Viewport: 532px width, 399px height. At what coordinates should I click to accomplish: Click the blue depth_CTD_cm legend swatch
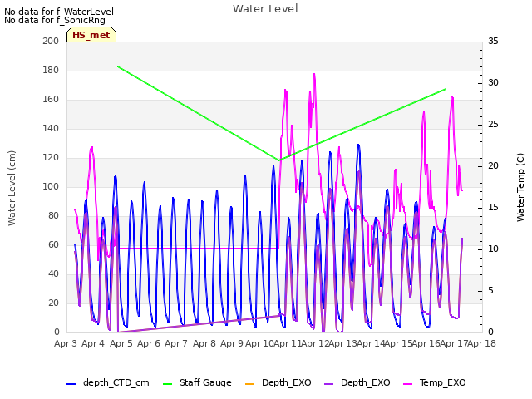[x=71, y=384]
